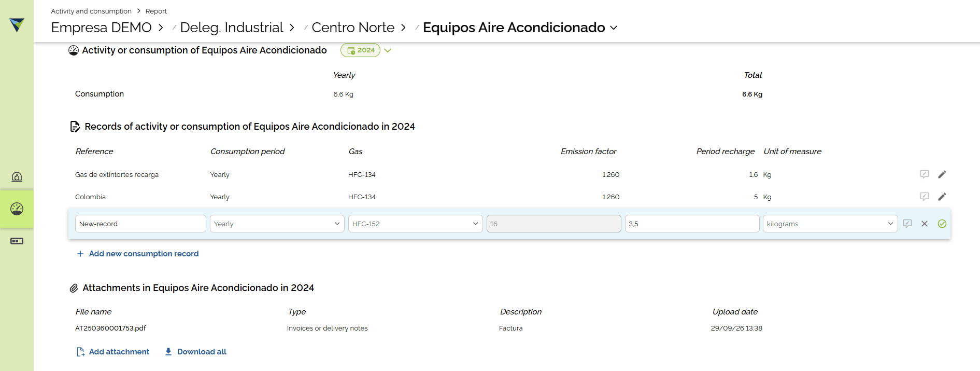
Task: Click the paperclip attachments icon
Action: click(x=74, y=288)
